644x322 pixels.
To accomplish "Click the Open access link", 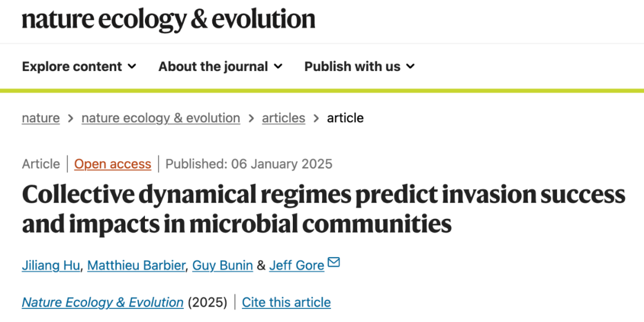I will pyautogui.click(x=113, y=164).
